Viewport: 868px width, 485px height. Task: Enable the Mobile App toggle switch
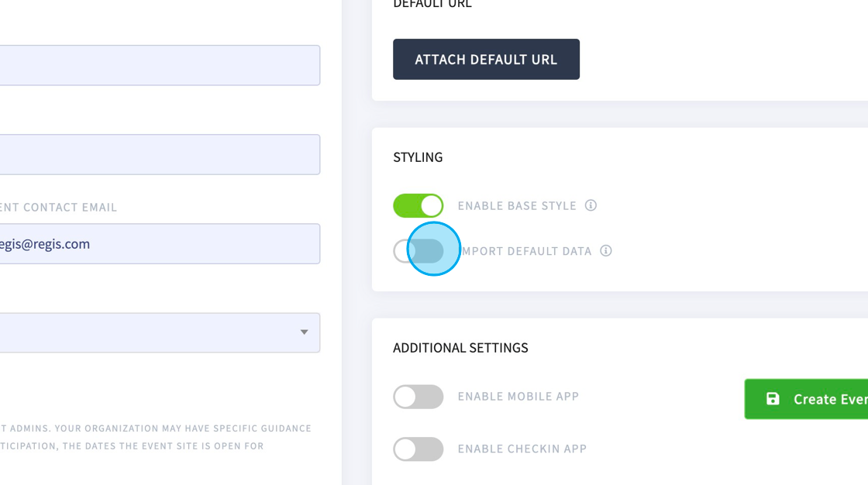[x=418, y=397]
